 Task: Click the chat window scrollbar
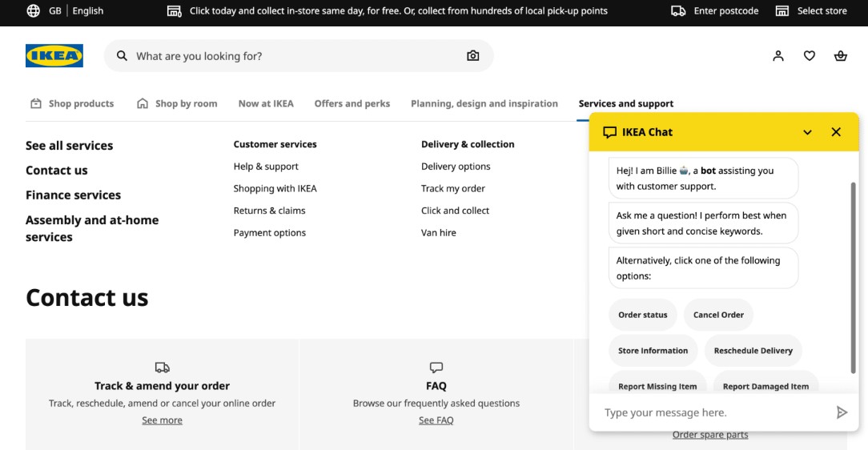pyautogui.click(x=853, y=278)
